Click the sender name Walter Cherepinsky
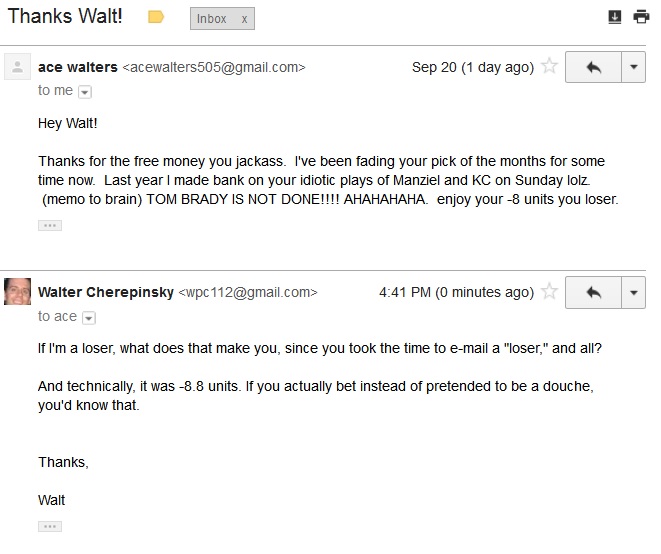Screen dimensions: 661x554 pyautogui.click(x=106, y=292)
